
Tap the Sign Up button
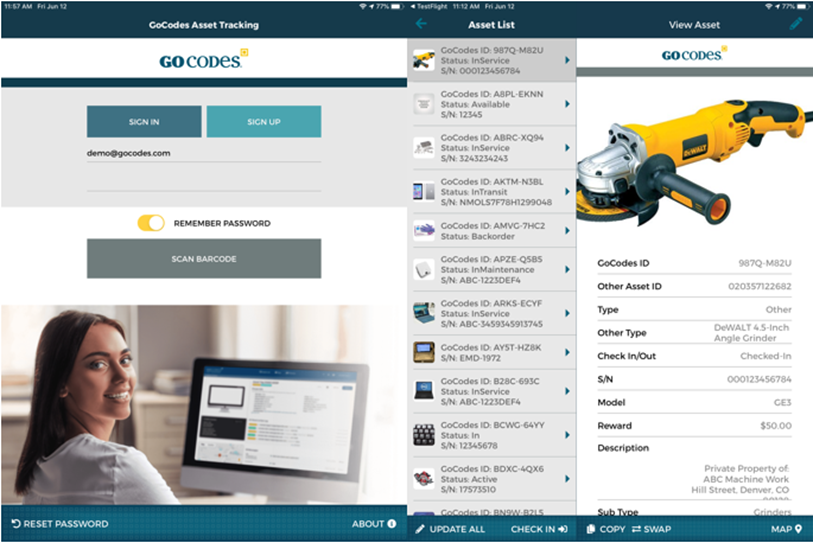click(x=264, y=122)
